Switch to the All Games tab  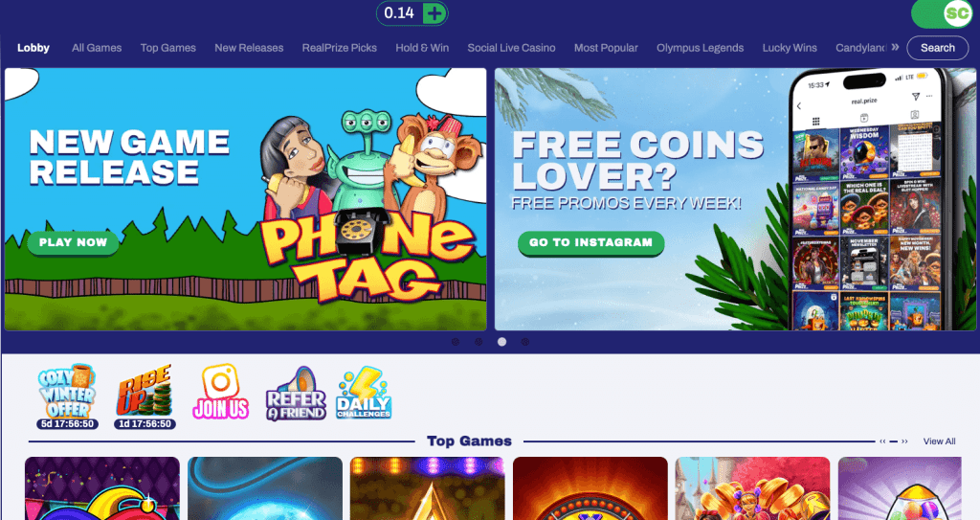tap(97, 48)
